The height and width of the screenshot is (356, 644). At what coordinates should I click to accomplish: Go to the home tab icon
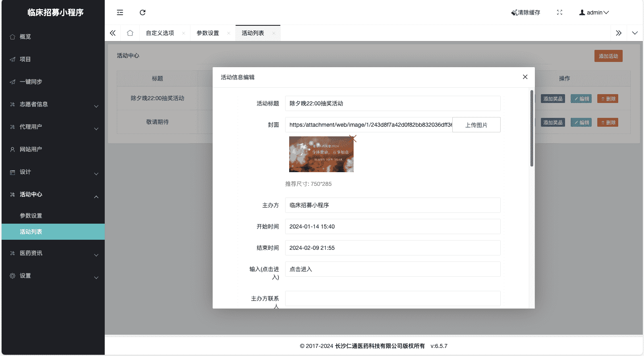coord(130,33)
